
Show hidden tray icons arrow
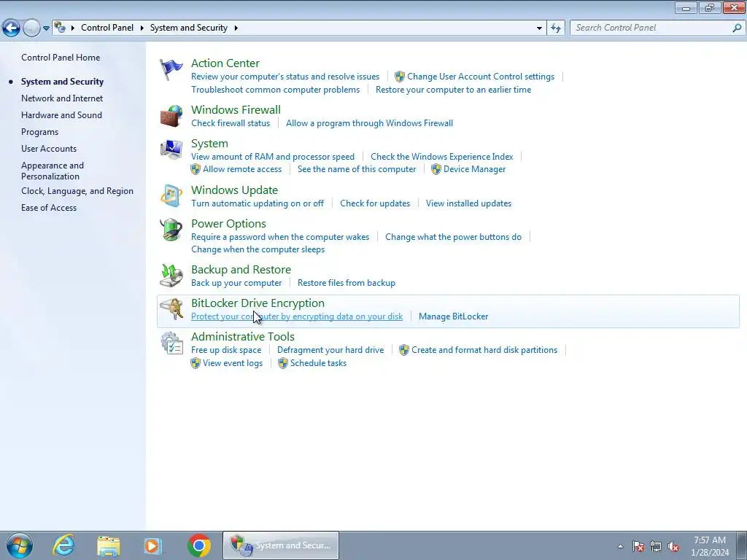[620, 547]
